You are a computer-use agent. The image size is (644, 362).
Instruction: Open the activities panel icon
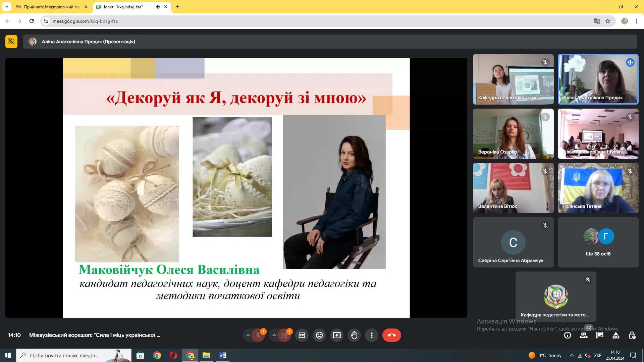[616, 335]
